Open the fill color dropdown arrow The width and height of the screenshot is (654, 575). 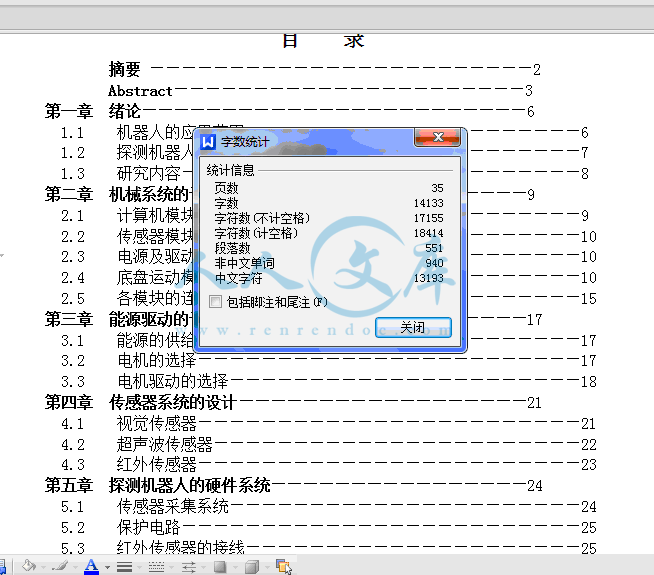point(43,567)
